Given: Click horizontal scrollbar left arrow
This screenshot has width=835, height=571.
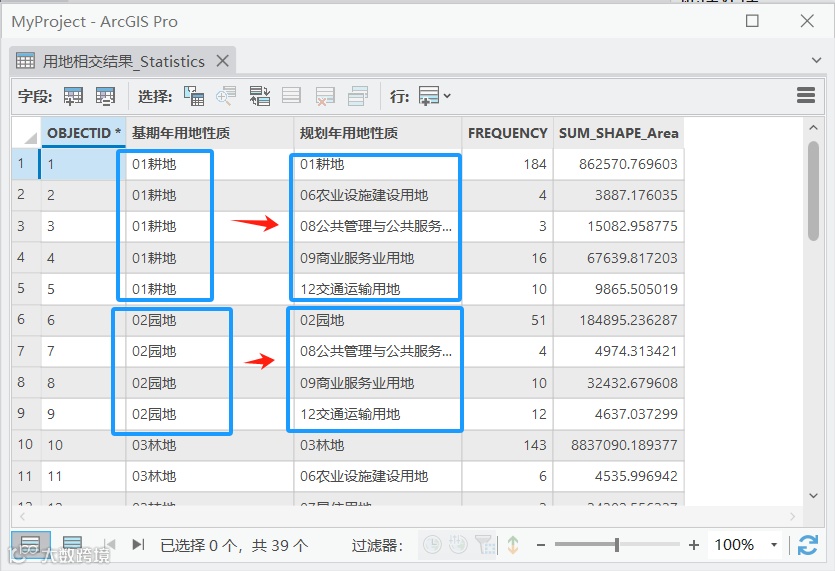Looking at the screenshot, I should [22, 516].
